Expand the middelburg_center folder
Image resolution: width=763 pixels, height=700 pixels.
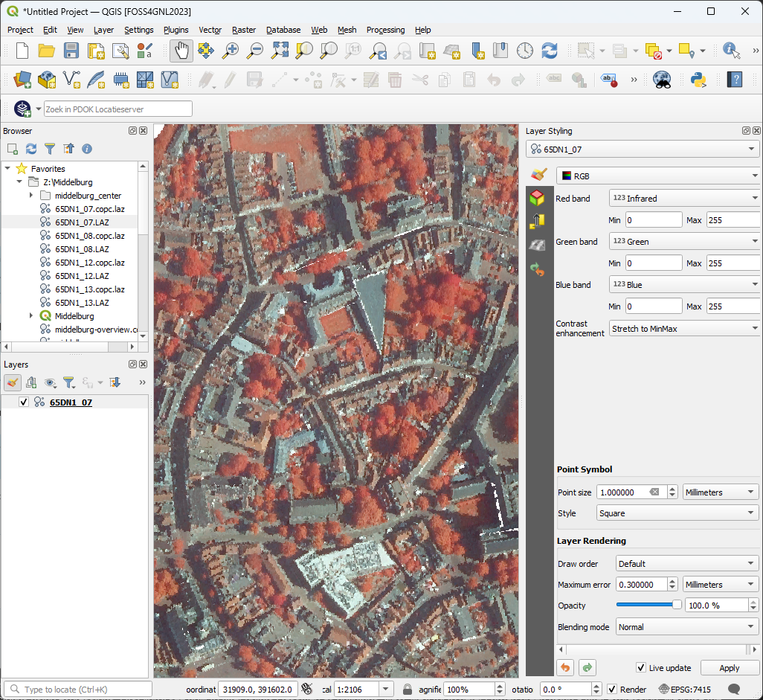[31, 195]
